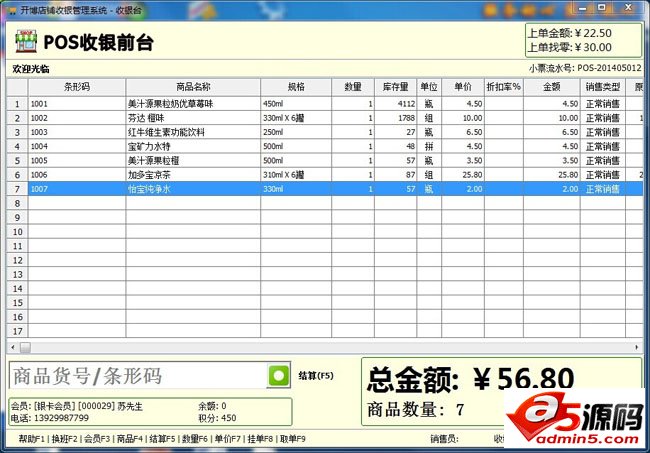This screenshot has width=650, height=453.
Task: Select 换班F2 shortcut
Action: pyautogui.click(x=64, y=439)
